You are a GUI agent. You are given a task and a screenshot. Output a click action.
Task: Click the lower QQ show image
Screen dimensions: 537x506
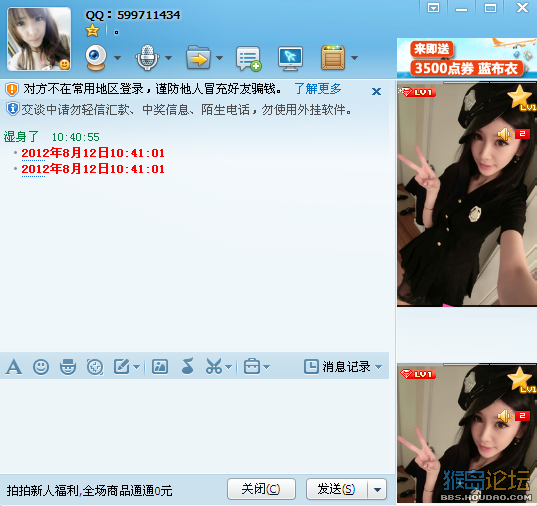467,433
